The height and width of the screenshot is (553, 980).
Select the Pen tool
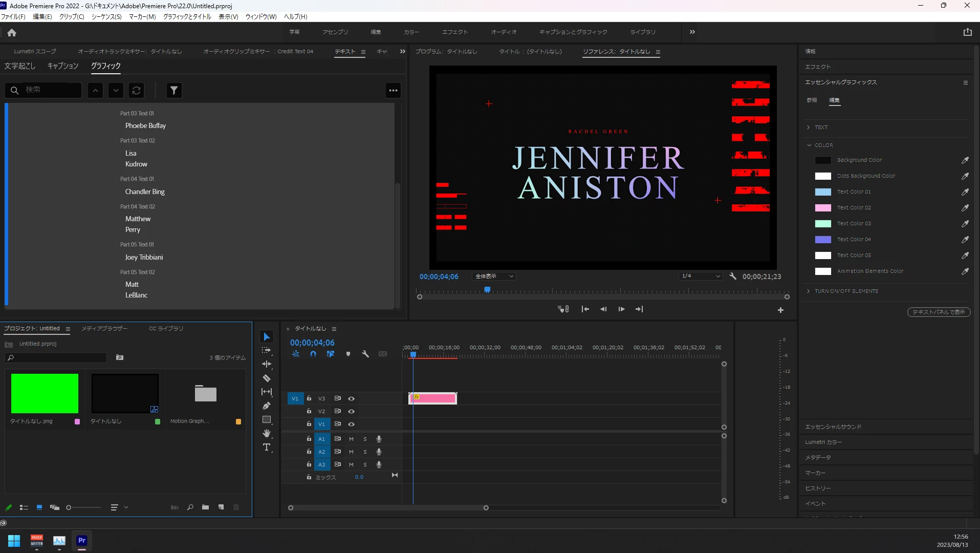pyautogui.click(x=267, y=406)
